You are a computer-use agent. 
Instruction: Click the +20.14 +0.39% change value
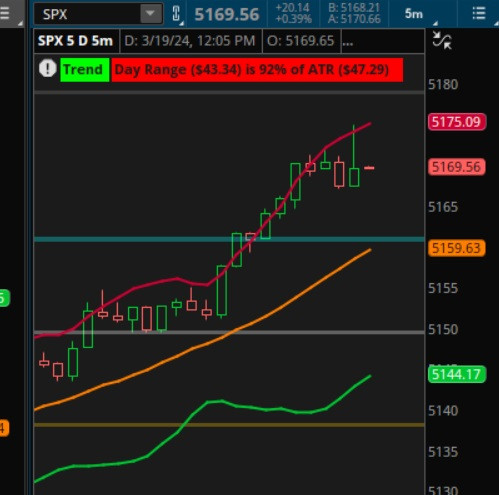pos(294,14)
